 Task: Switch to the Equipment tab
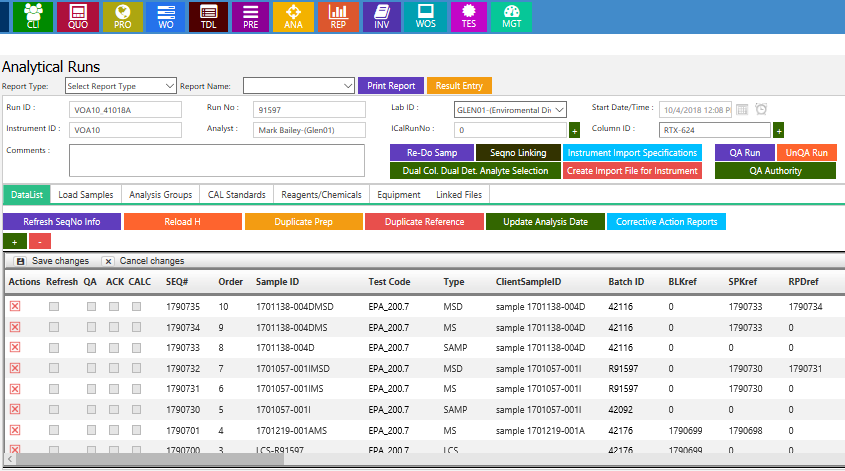pos(399,195)
